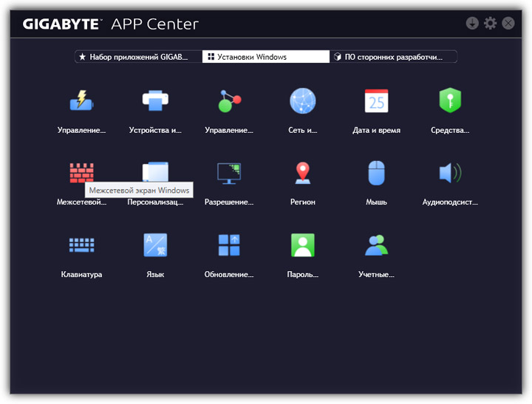Click the Межсетевой экран Windows tooltip
The height and width of the screenshot is (404, 532).
[x=139, y=191]
